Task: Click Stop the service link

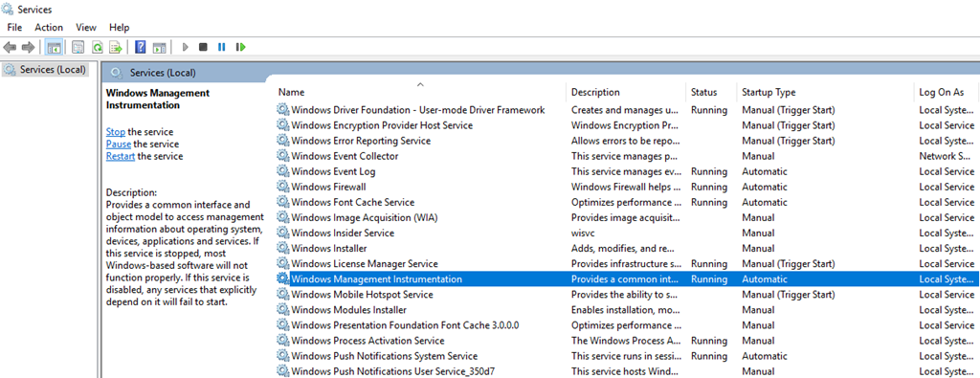Action: [x=116, y=132]
